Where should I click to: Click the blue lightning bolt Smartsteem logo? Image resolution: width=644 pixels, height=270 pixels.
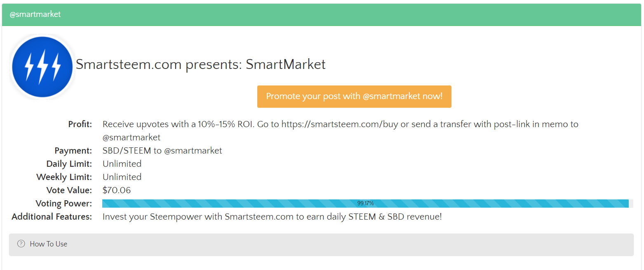42,66
